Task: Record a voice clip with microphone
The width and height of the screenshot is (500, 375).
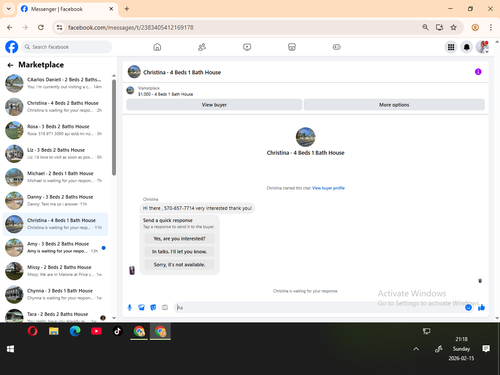Action: pos(130,307)
